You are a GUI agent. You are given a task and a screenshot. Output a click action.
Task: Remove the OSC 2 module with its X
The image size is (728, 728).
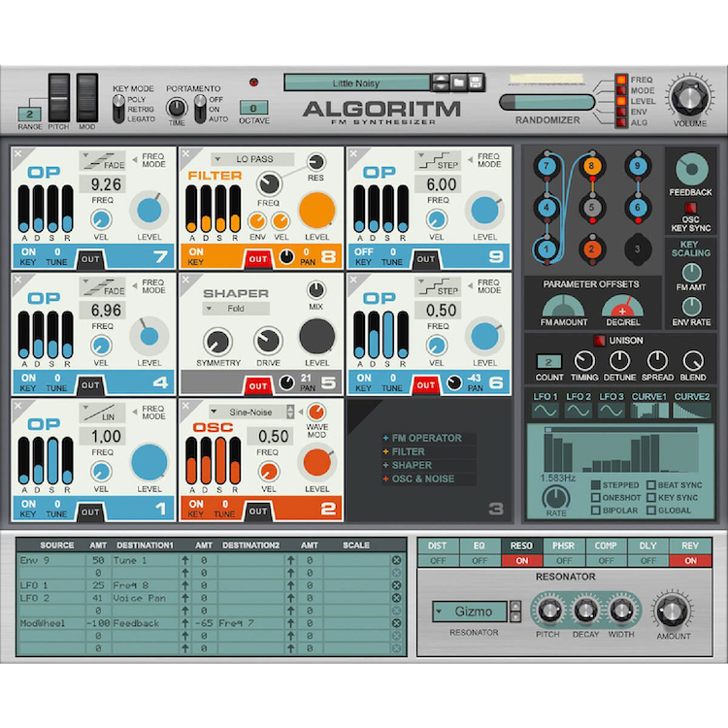click(x=185, y=406)
